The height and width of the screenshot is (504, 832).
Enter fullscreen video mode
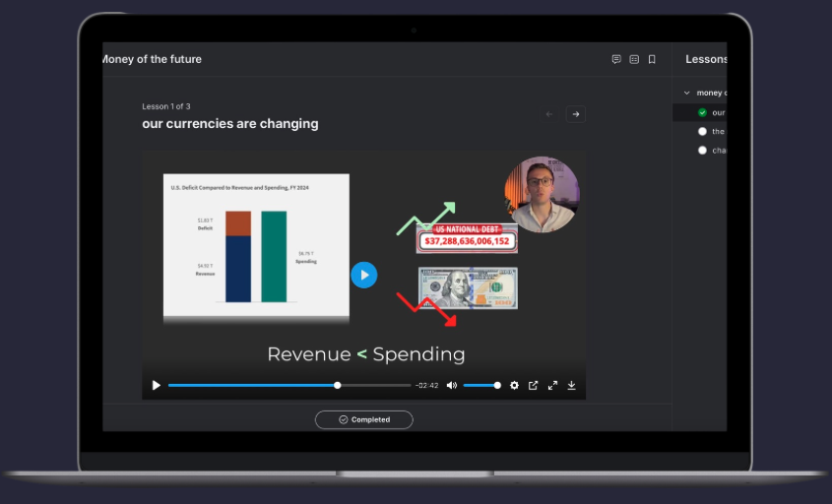[x=552, y=385]
